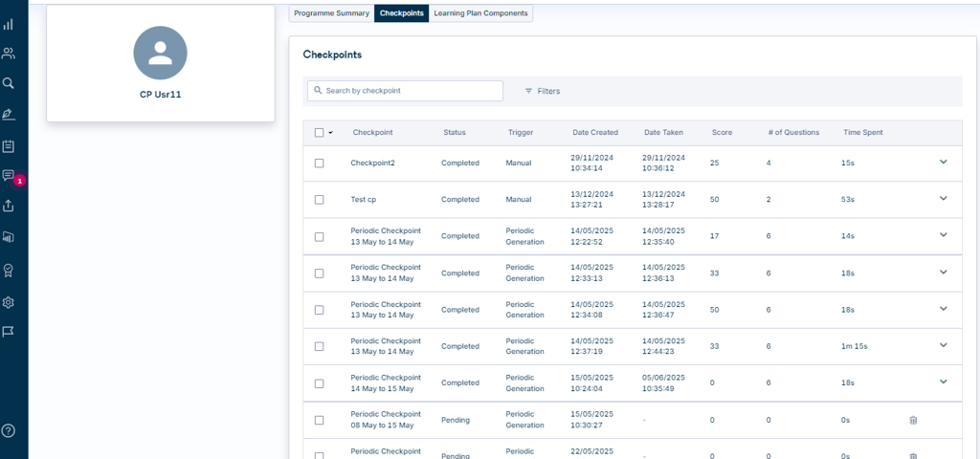Viewport: 980px width, 459px height.
Task: Open the messages icon with notification badge
Action: (8, 176)
